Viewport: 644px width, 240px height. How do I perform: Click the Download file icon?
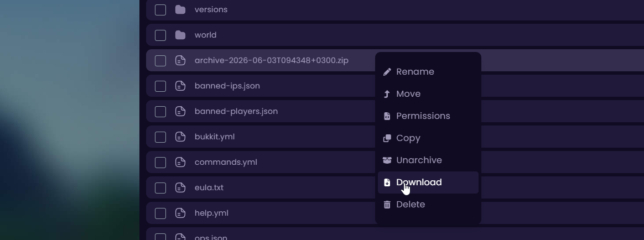coord(387,182)
